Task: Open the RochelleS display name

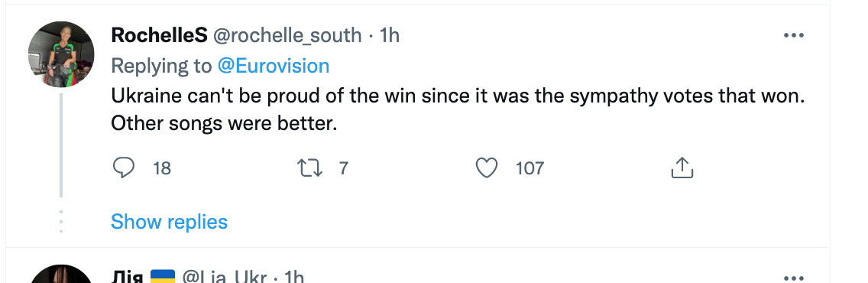Action: click(x=160, y=35)
